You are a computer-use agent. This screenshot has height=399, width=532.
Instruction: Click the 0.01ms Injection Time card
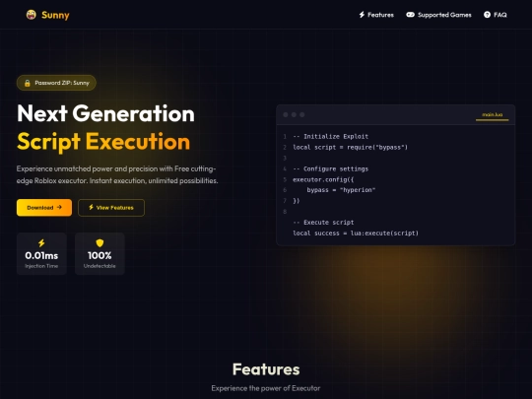click(x=41, y=253)
